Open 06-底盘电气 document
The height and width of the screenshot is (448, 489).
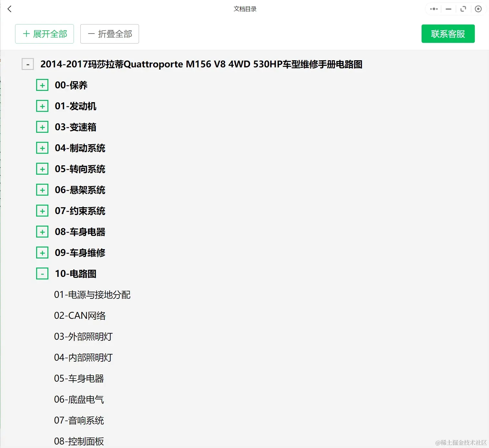click(79, 399)
